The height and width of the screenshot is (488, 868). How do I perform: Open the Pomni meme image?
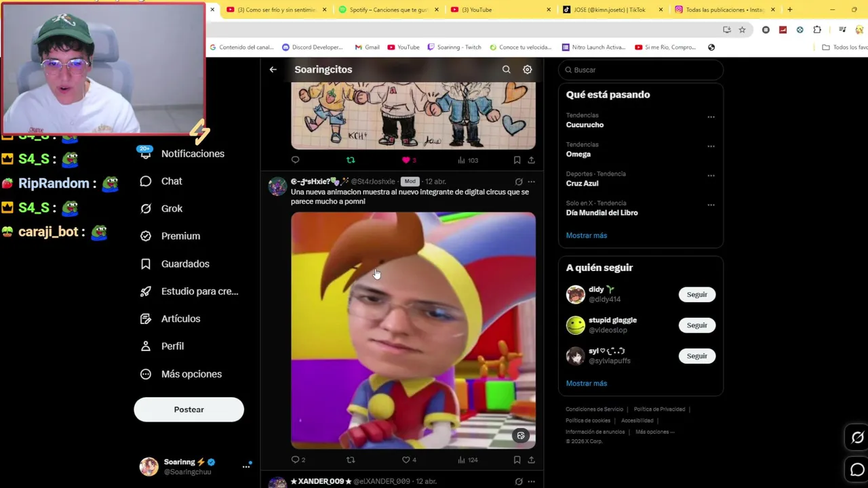click(413, 331)
